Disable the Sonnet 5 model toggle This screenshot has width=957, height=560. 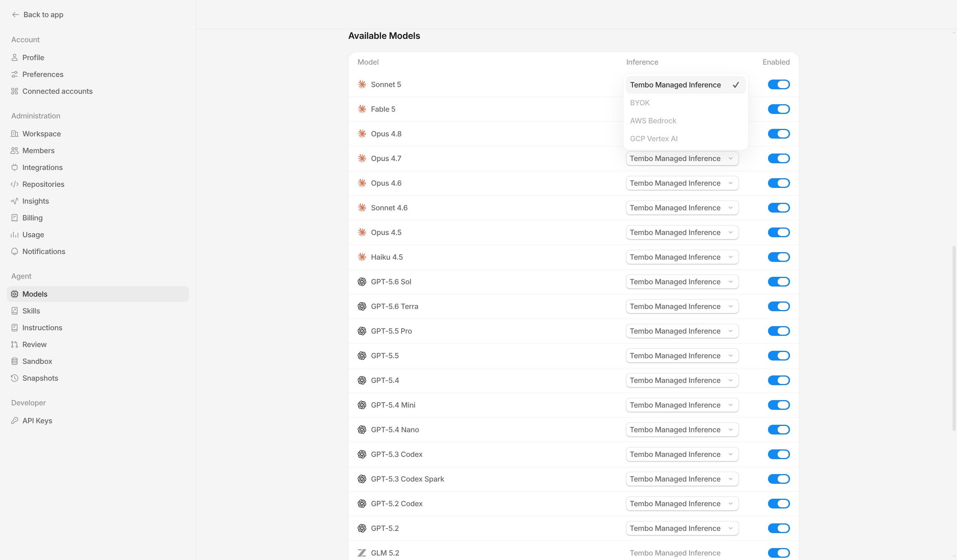778,84
